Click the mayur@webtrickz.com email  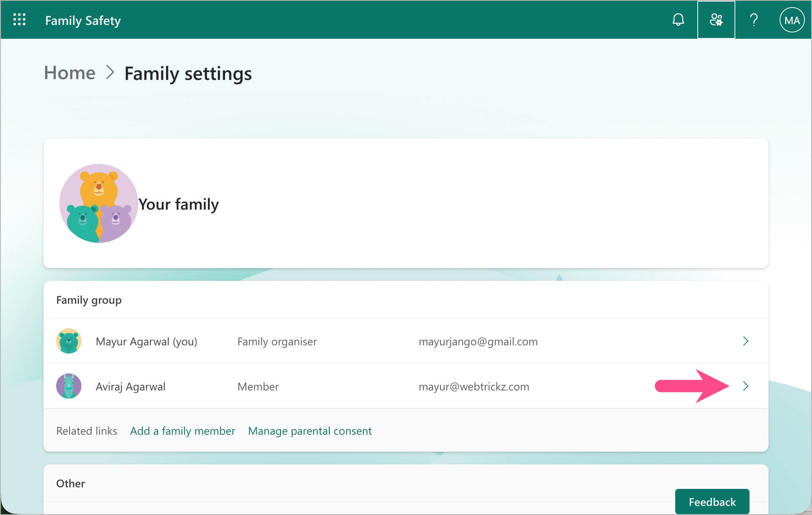[474, 386]
